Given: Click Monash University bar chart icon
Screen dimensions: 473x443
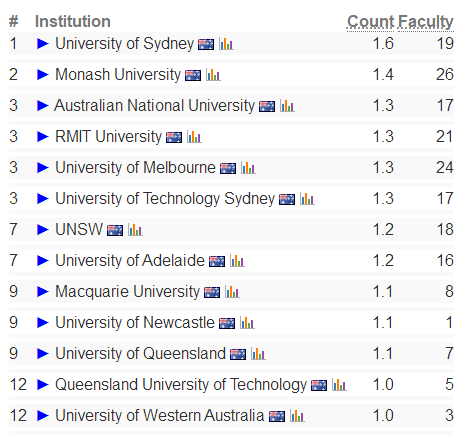Looking at the screenshot, I should 213,75.
